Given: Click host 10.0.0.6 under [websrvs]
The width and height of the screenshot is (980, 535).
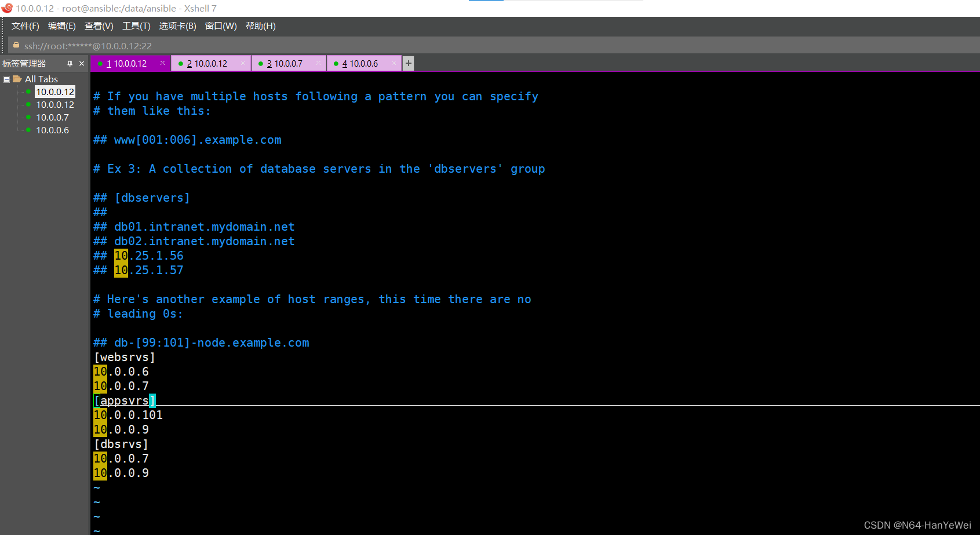Looking at the screenshot, I should pyautogui.click(x=121, y=372).
